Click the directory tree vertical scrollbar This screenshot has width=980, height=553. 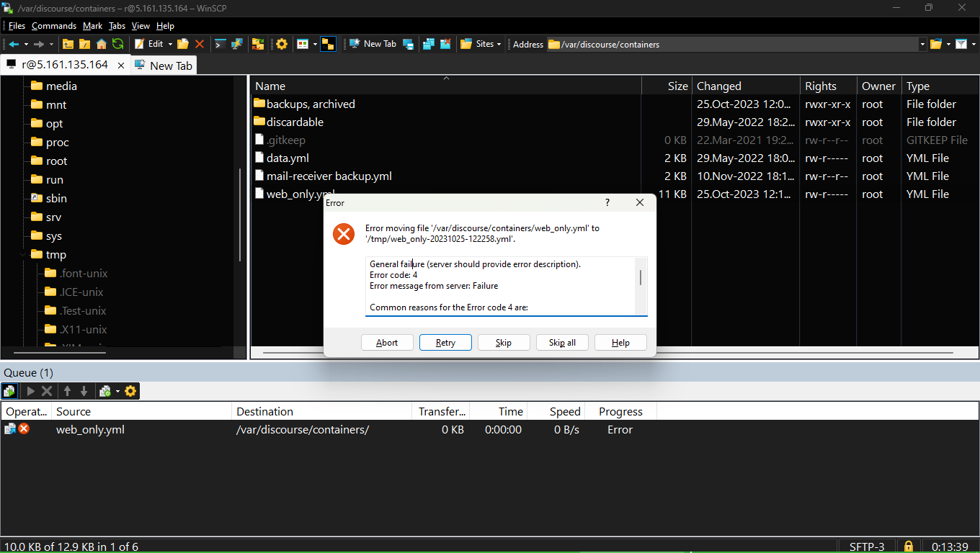[x=240, y=215]
